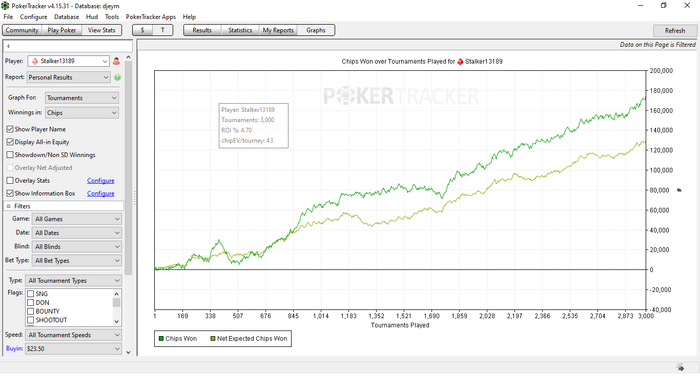Switch to the Graphs tab
This screenshot has width=700, height=390.
click(x=316, y=30)
